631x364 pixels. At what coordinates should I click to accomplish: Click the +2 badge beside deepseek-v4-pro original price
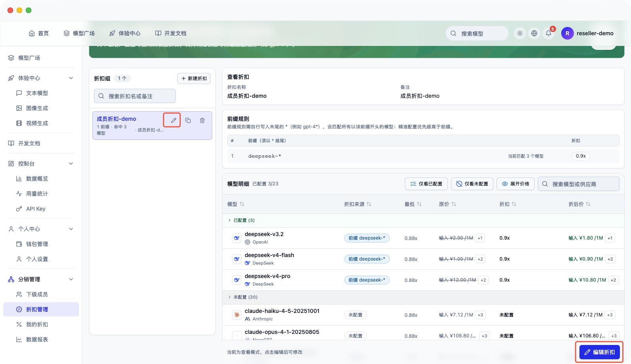click(483, 280)
